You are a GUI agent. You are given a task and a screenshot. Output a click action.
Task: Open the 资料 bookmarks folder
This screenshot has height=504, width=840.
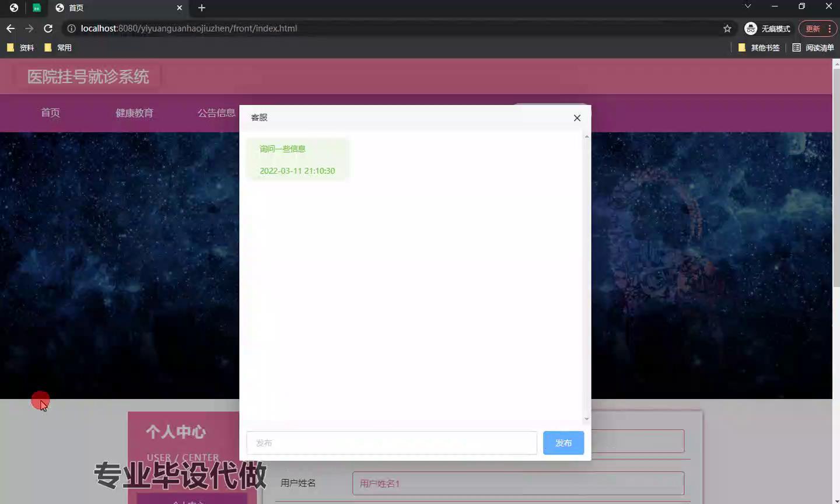tap(20, 48)
